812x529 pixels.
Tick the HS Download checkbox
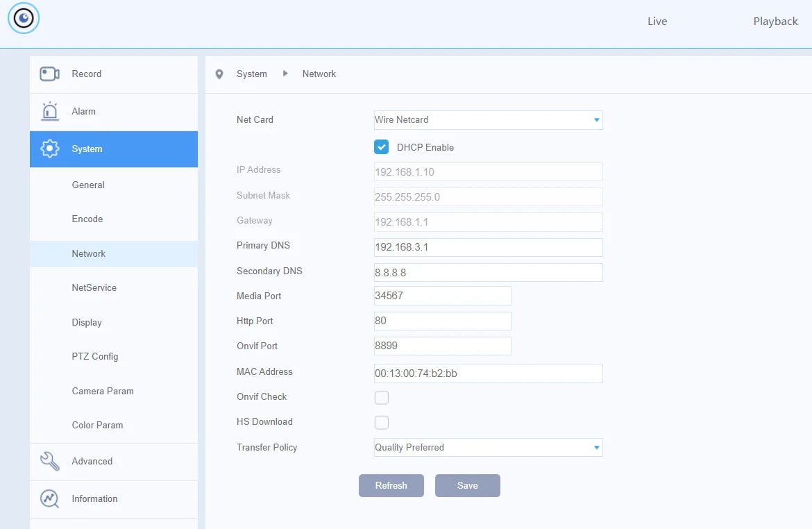pyautogui.click(x=382, y=422)
